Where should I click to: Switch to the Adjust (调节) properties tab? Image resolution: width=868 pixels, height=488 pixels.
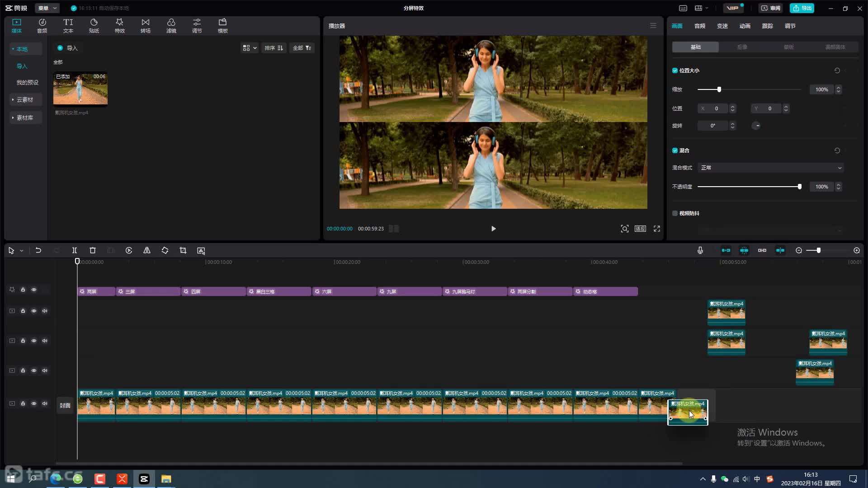790,26
